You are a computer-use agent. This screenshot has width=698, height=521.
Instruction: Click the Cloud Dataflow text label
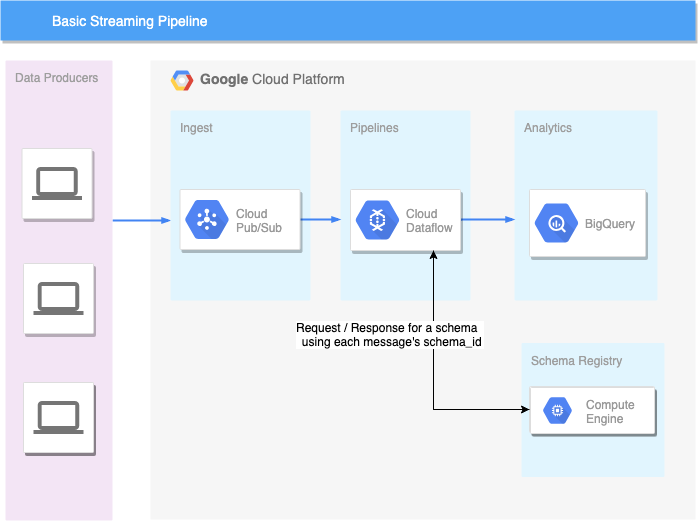429,220
